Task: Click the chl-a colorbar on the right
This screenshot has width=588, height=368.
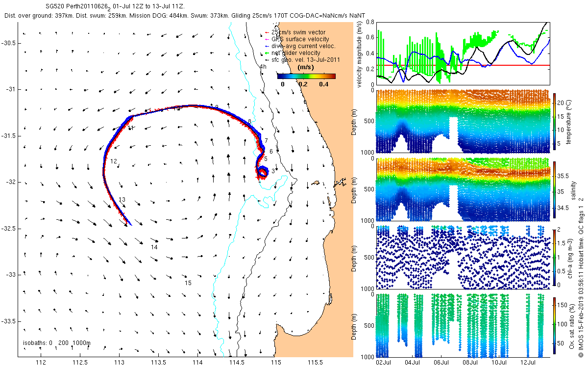Action: click(x=555, y=257)
